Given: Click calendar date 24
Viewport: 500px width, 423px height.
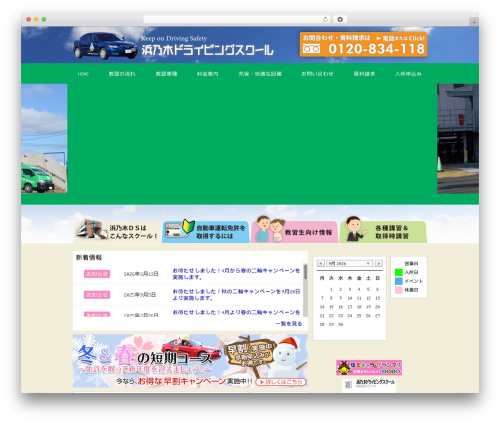Looking at the screenshot, I should [350, 315].
